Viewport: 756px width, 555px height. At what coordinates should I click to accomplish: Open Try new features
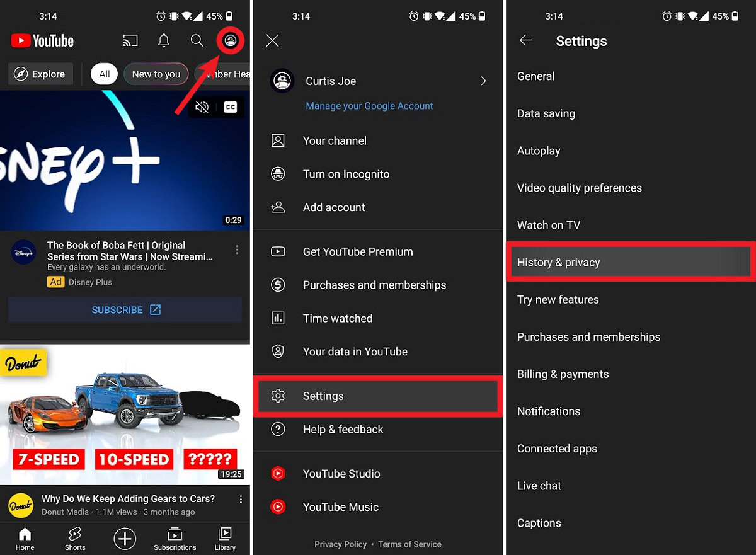point(631,300)
